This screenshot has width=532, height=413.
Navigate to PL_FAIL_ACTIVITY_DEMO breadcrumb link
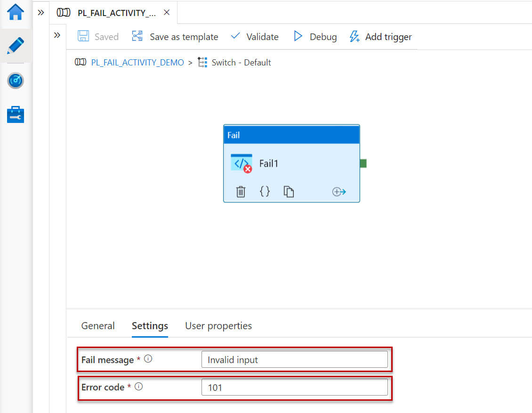137,63
